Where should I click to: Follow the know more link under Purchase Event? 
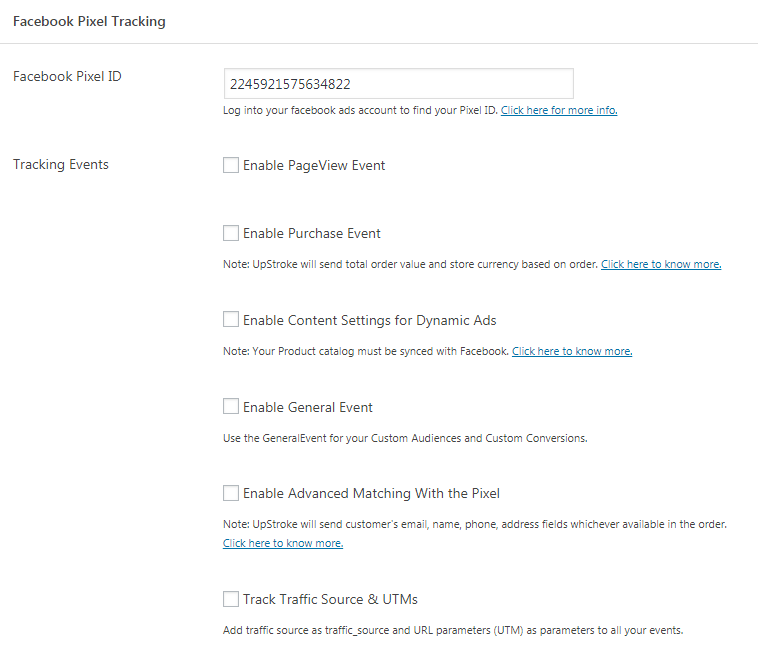(661, 264)
